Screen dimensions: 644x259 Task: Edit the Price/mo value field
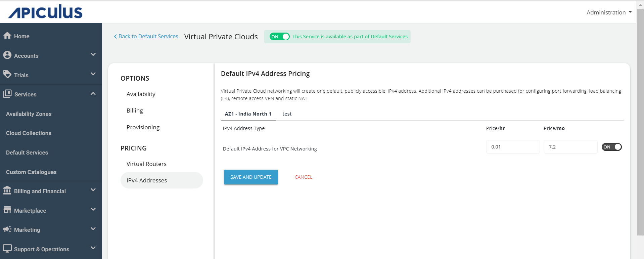(x=570, y=147)
